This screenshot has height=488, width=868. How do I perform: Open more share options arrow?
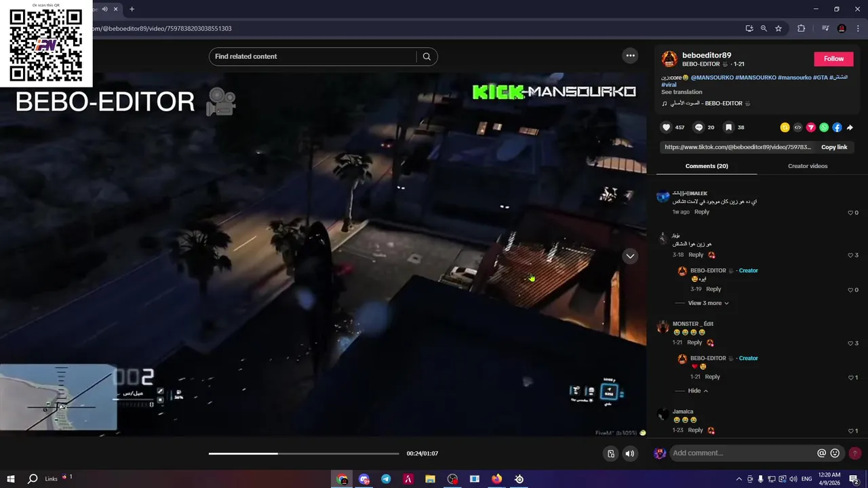[850, 127]
